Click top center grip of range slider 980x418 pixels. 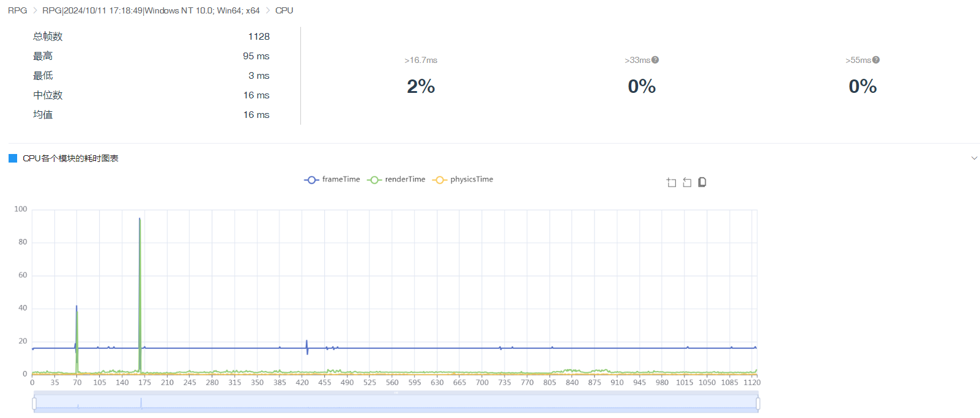(x=396, y=393)
